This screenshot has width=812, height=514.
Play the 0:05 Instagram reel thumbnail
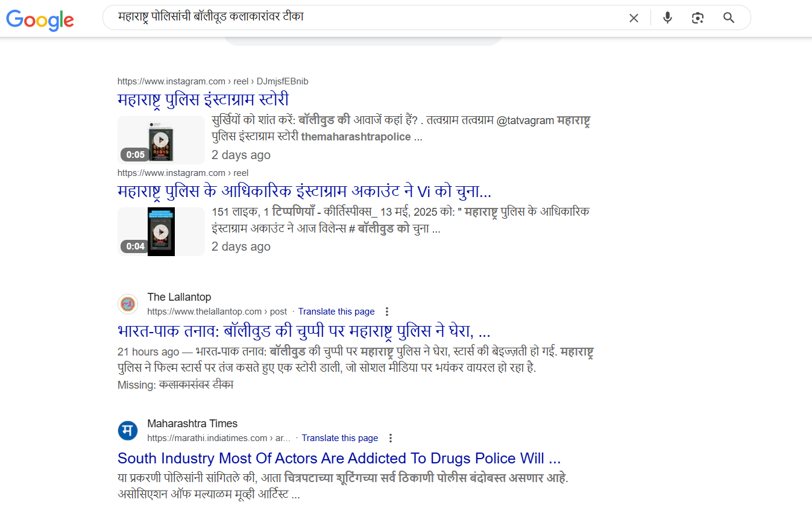[161, 140]
